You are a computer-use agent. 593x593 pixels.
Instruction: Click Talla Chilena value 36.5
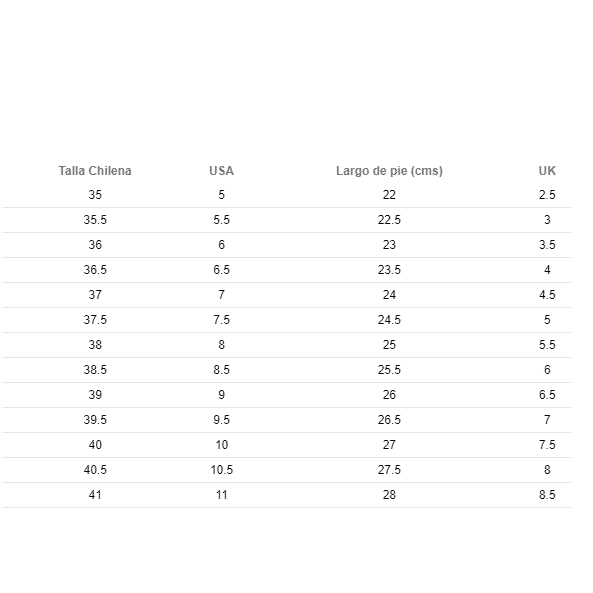point(95,270)
